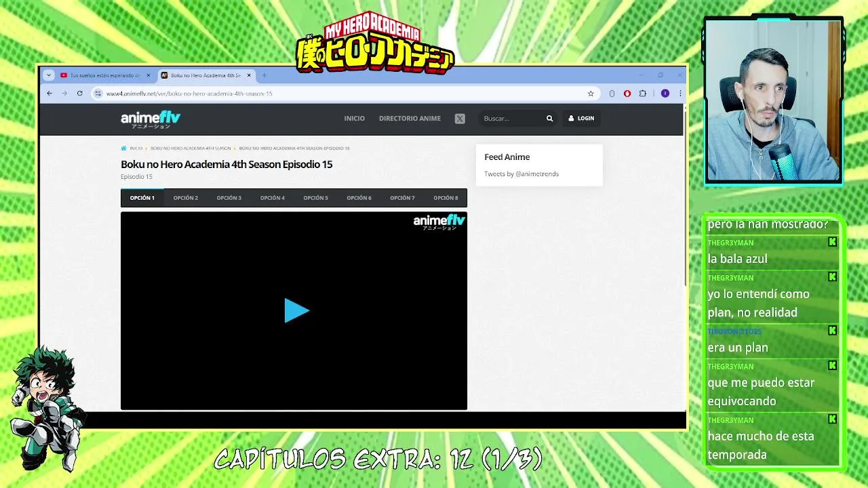Screen dimensions: 868x488
Task: Close the YouTube tab
Action: tap(149, 75)
